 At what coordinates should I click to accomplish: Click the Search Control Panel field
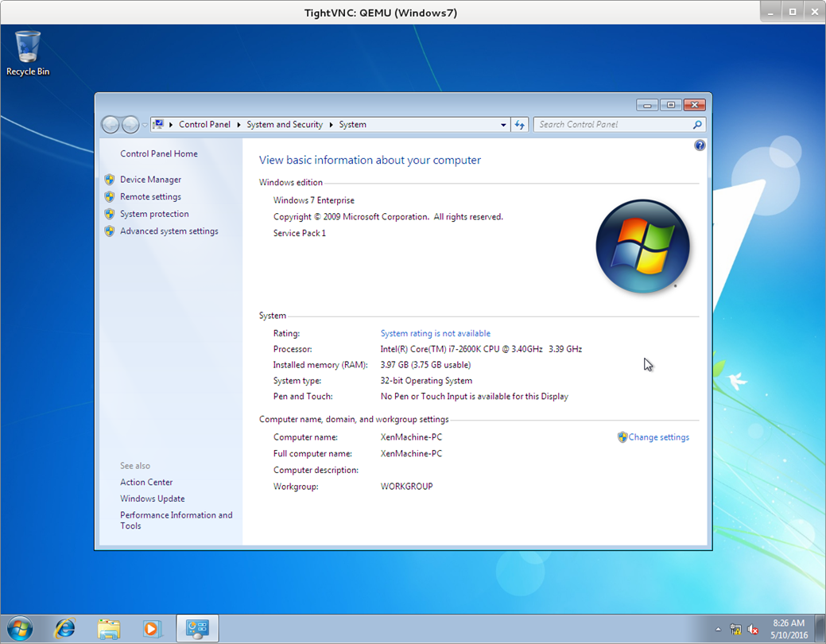(x=612, y=125)
